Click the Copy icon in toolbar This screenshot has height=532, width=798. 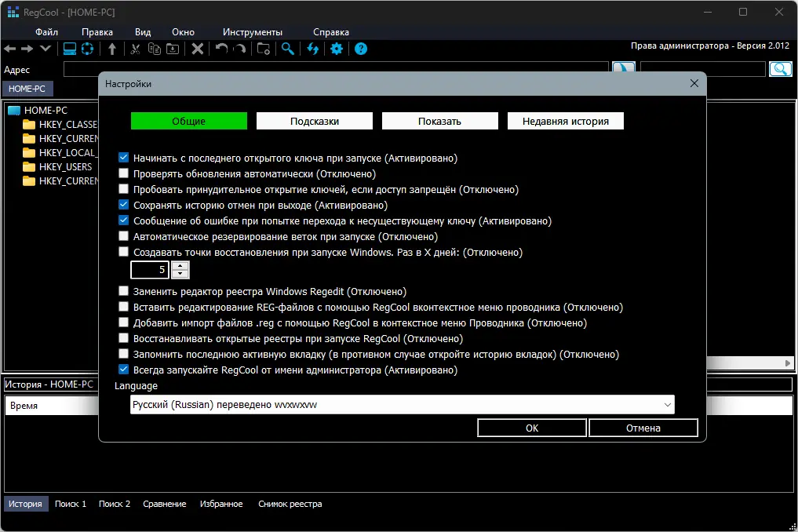155,49
